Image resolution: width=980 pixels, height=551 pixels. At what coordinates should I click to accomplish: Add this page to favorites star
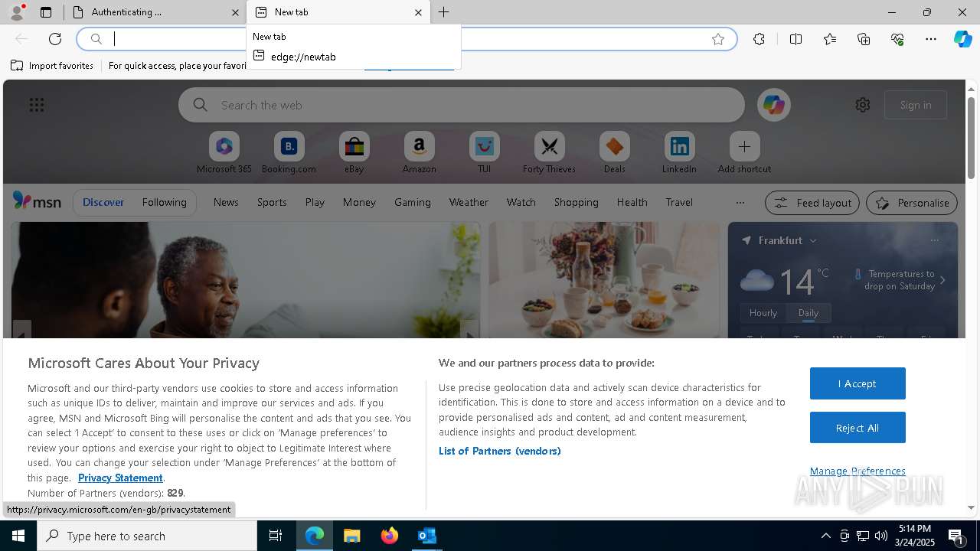click(718, 39)
